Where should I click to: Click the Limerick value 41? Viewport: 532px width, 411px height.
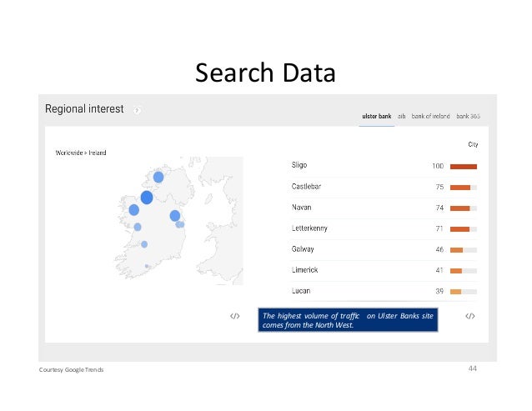pos(439,271)
